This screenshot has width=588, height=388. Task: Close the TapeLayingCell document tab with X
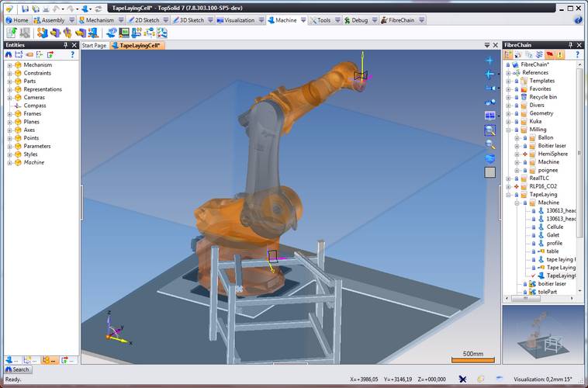click(496, 45)
